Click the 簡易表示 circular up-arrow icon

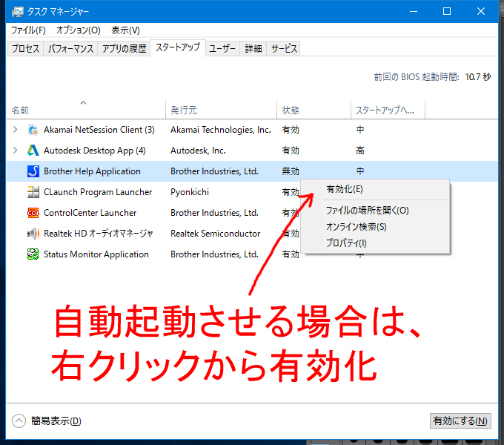click(x=19, y=421)
